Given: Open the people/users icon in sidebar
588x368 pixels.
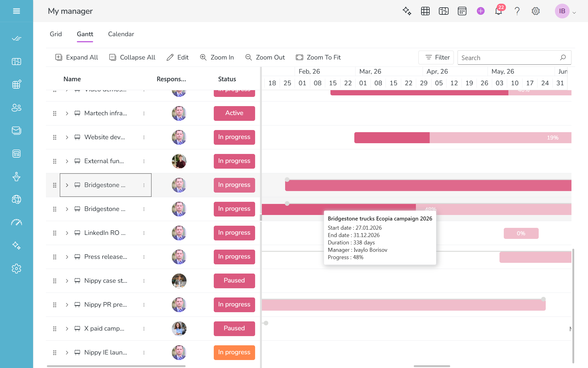Looking at the screenshot, I should pyautogui.click(x=17, y=108).
